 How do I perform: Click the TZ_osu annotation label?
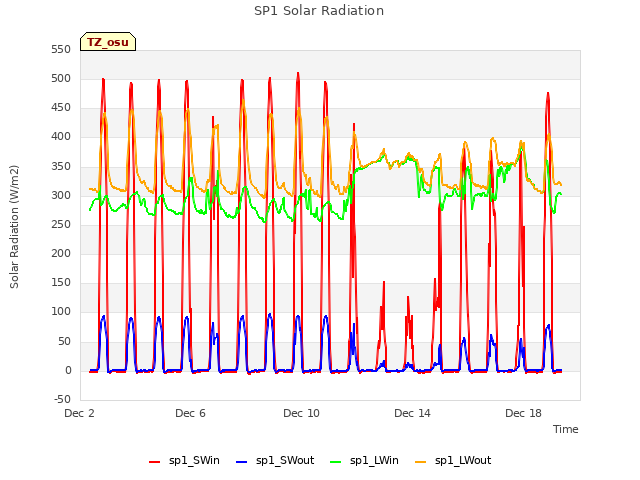[108, 42]
